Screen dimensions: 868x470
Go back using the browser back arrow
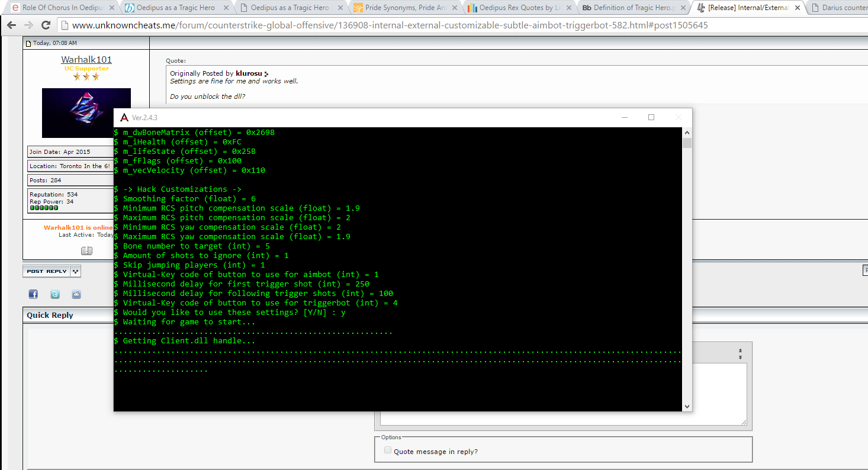click(x=11, y=25)
